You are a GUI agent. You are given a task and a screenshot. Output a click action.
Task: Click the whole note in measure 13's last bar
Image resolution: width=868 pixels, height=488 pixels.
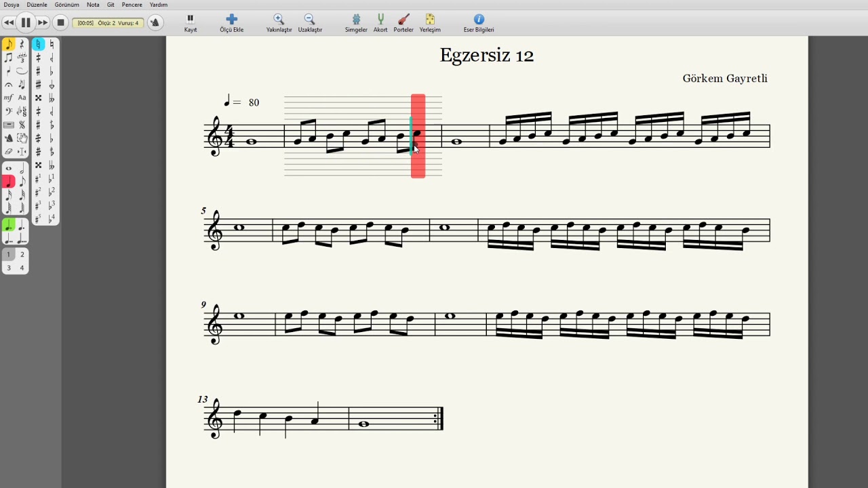364,424
